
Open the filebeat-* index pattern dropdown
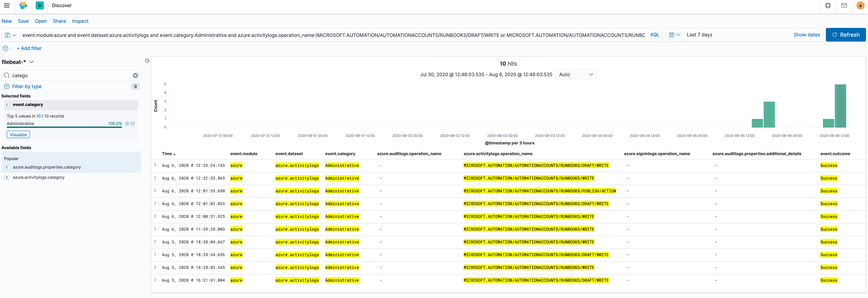[x=32, y=62]
